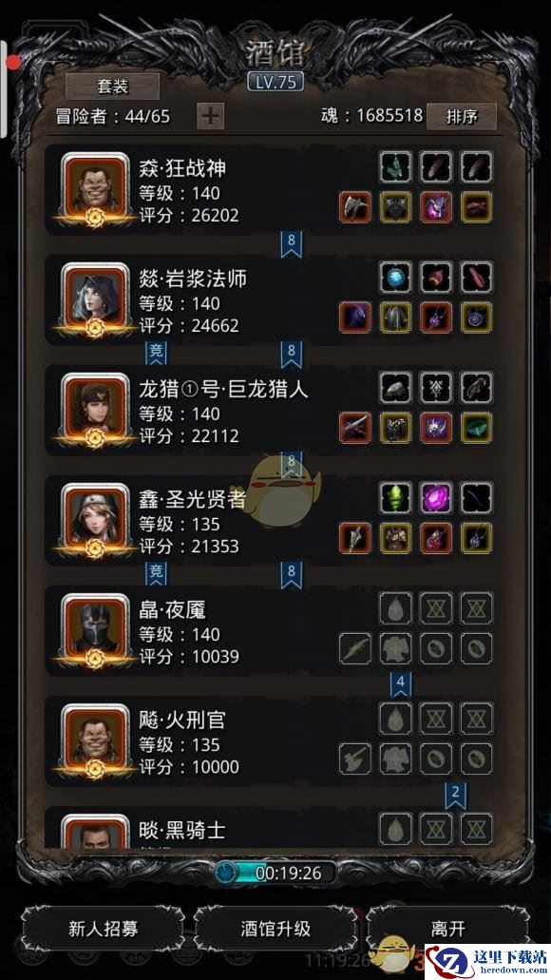Viewport: 551px width, 980px height.
Task: Select 晶·夜魔 empty weapon slot
Action: click(x=355, y=649)
